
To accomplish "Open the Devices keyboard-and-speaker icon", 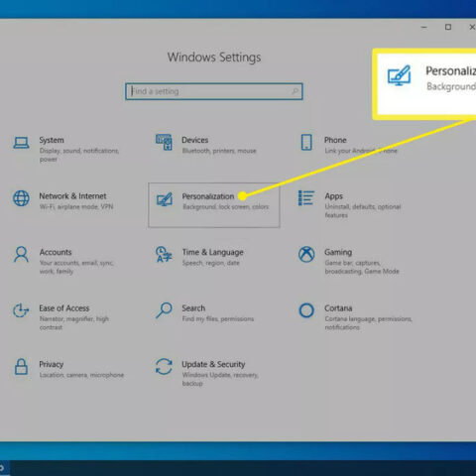I will click(164, 142).
